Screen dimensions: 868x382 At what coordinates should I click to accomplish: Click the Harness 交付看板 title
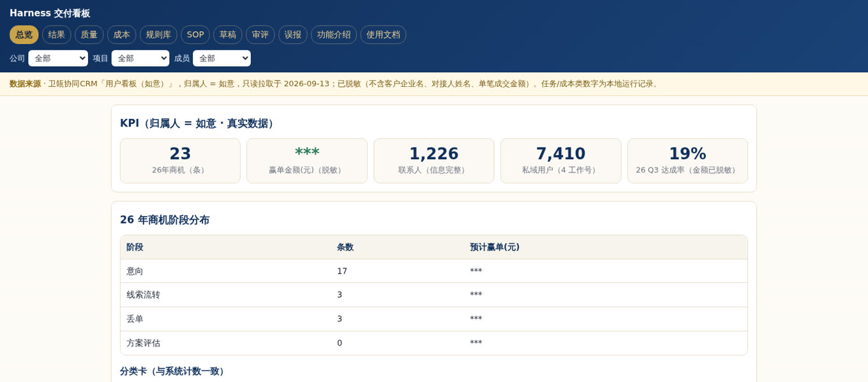coord(50,13)
